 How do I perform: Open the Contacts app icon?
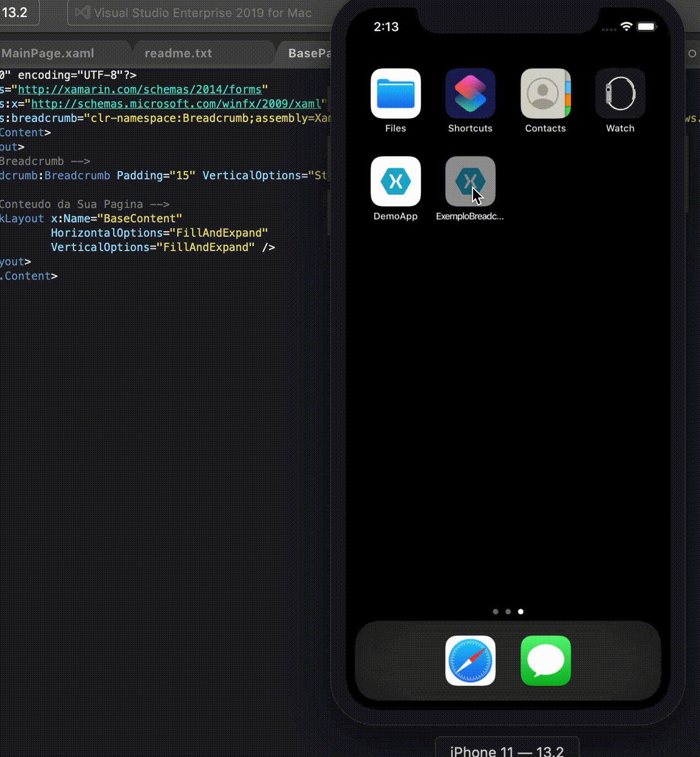click(x=545, y=93)
